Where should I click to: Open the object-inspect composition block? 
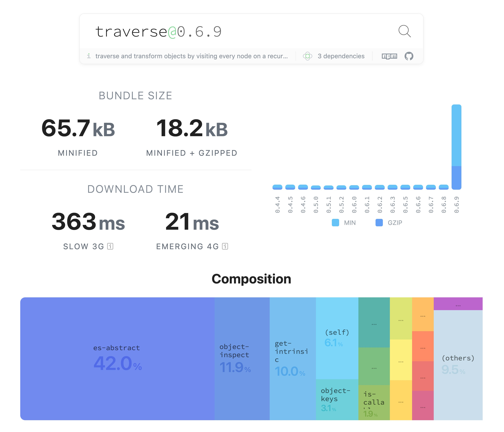(242, 359)
